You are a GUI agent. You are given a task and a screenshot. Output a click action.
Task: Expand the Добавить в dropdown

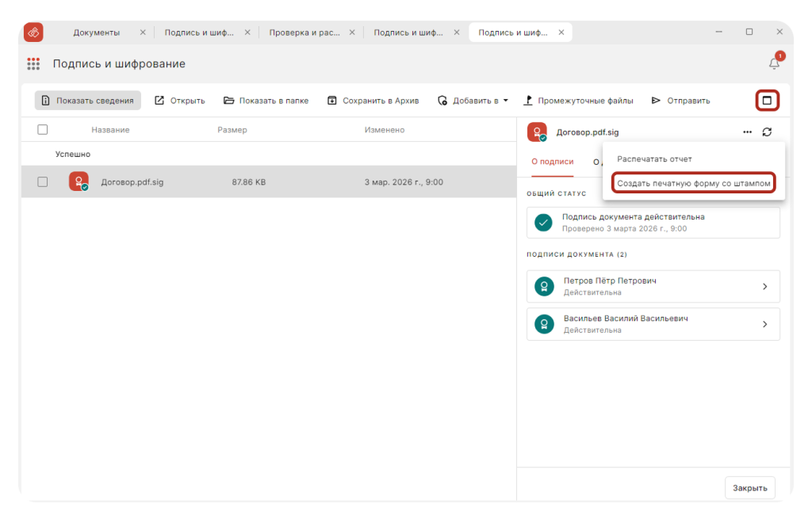pos(473,101)
